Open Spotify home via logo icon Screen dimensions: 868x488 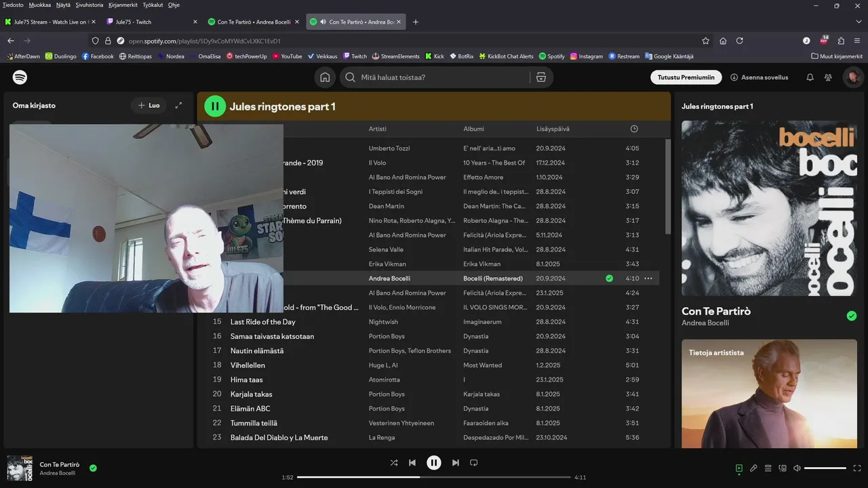[20, 77]
